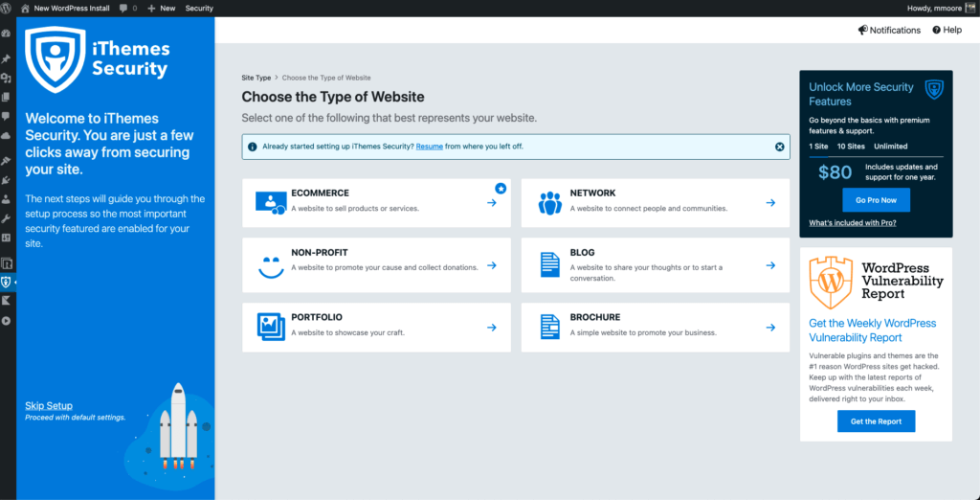Open What's included with Pro? link
This screenshot has height=500, width=980.
tap(853, 223)
